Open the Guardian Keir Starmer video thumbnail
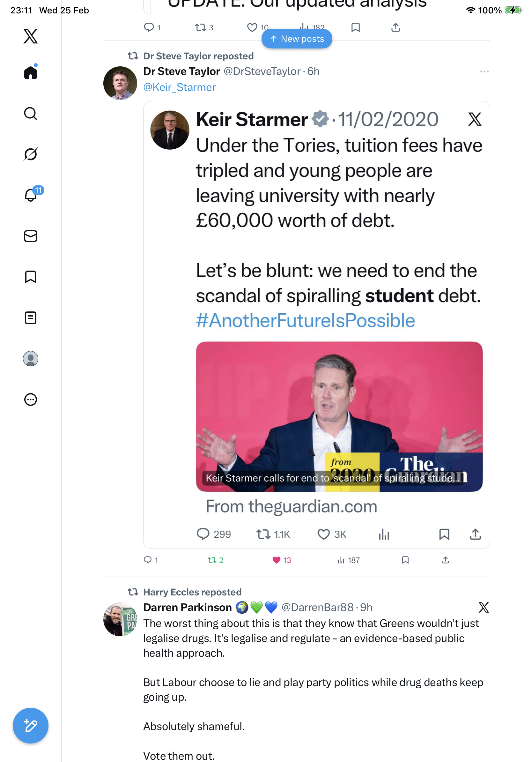Screen dimensions: 532x762 (x=339, y=416)
